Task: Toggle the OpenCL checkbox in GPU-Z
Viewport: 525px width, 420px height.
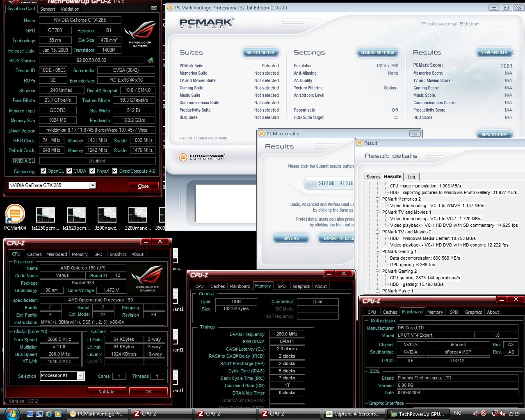Action: 43,171
